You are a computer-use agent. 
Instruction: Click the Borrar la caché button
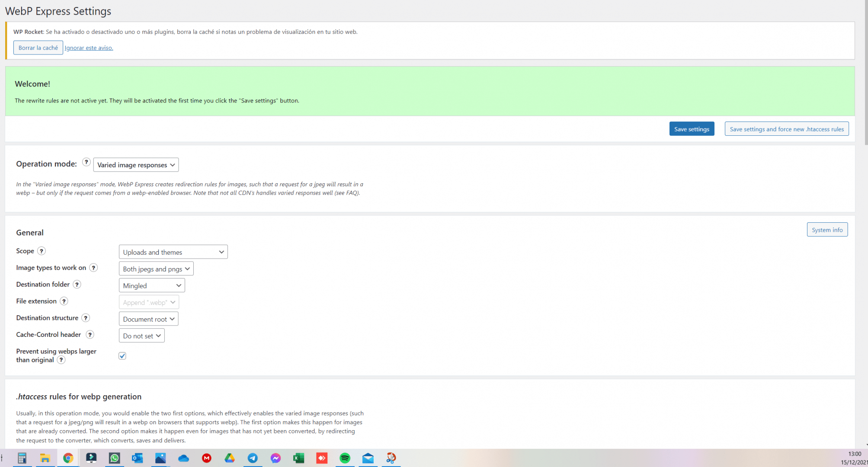38,48
